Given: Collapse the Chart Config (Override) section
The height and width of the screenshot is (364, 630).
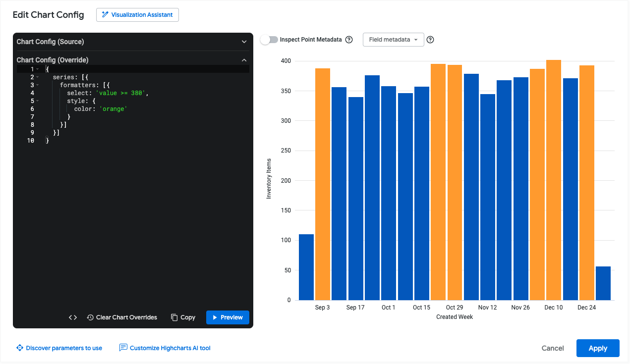Looking at the screenshot, I should pos(244,60).
